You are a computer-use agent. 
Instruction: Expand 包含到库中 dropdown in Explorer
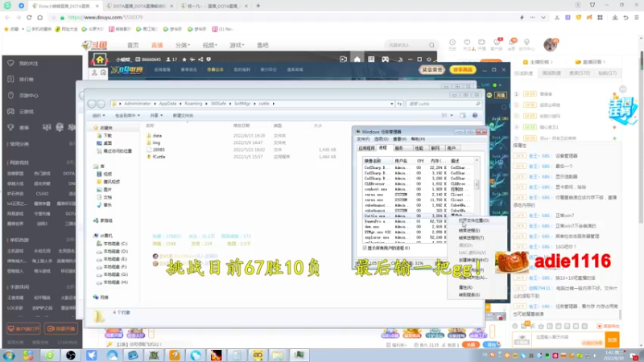click(127, 115)
